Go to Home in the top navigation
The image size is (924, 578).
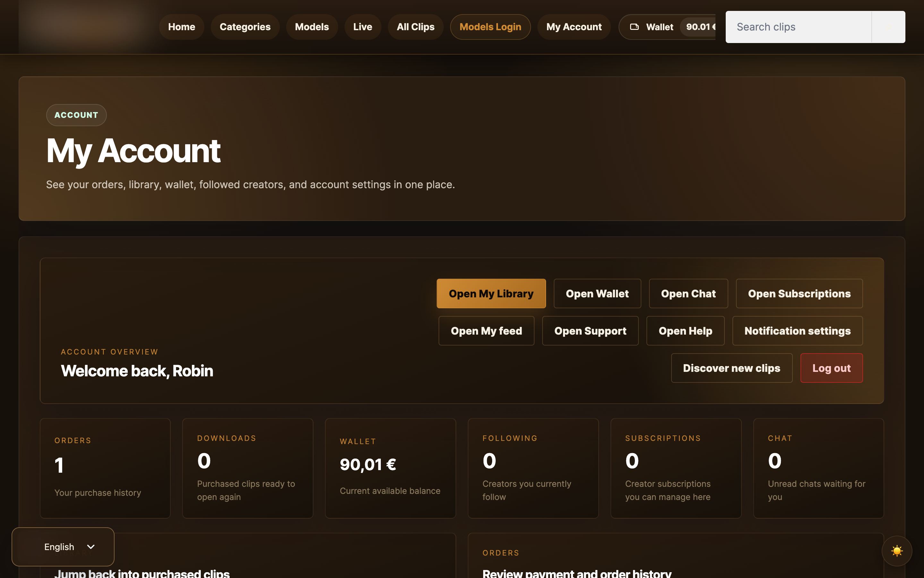(181, 27)
